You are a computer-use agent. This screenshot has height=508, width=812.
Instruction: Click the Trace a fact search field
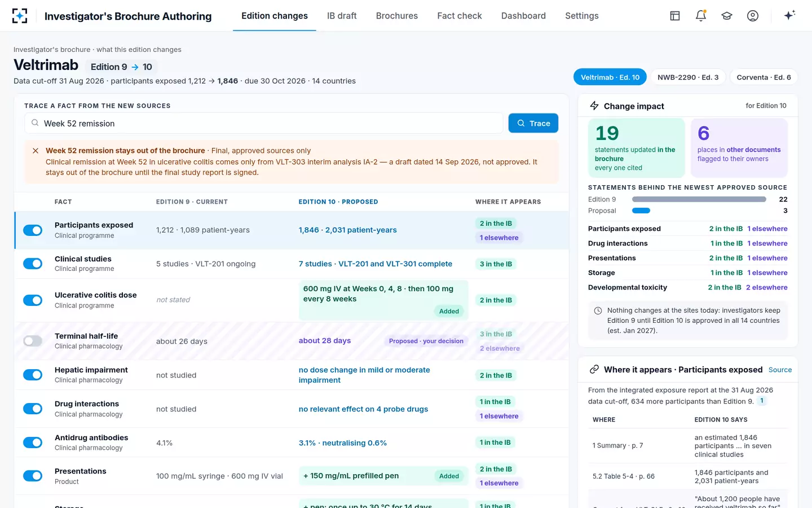point(263,123)
